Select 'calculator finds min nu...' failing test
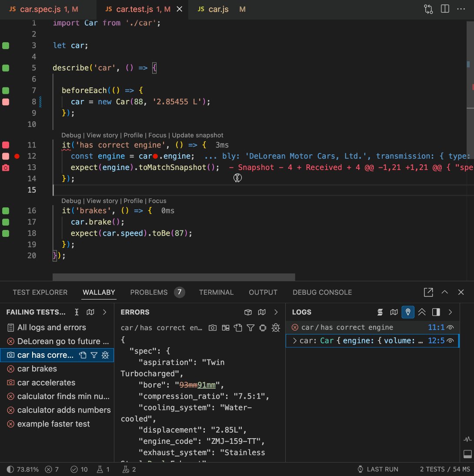 click(57, 396)
